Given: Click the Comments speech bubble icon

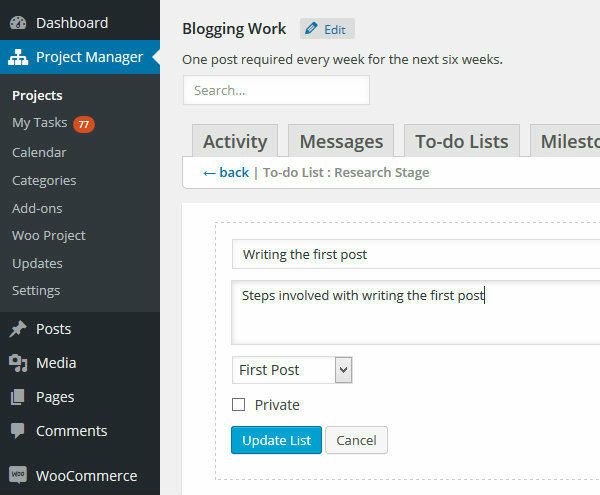Looking at the screenshot, I should click(x=17, y=431).
